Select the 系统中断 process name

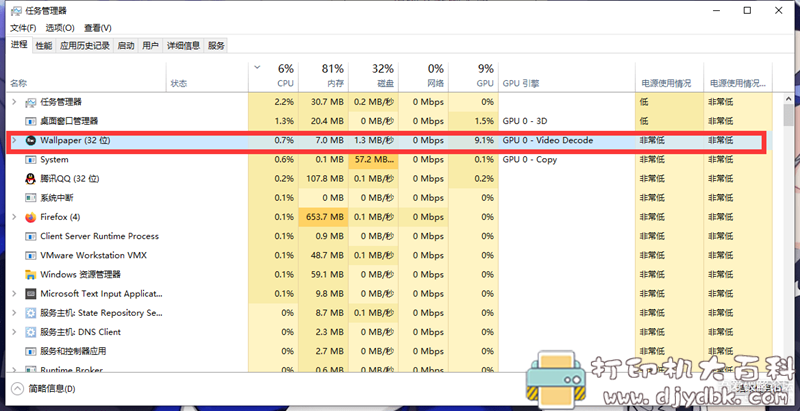coord(57,198)
